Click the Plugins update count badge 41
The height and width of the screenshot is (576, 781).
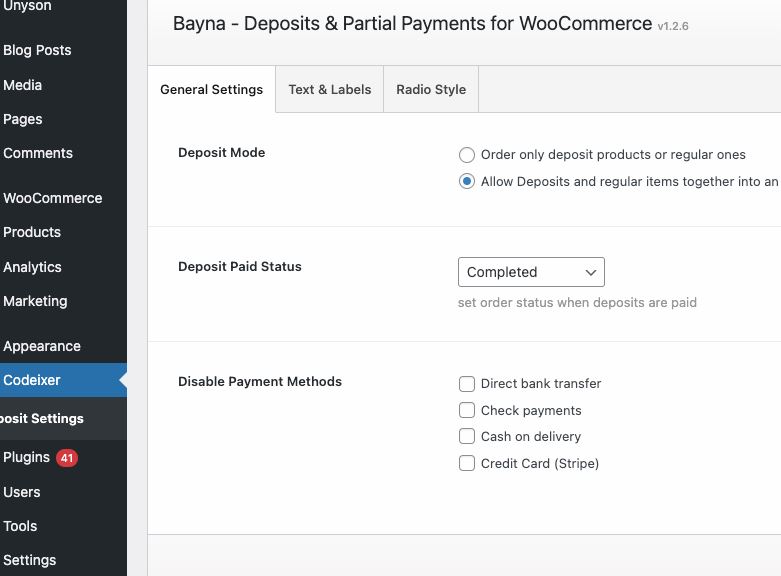(x=67, y=458)
